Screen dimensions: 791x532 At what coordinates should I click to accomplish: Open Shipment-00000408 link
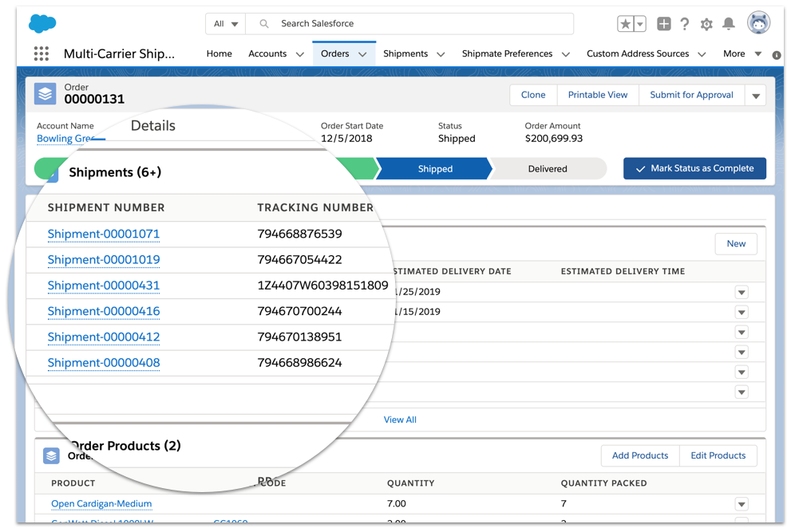click(x=104, y=363)
